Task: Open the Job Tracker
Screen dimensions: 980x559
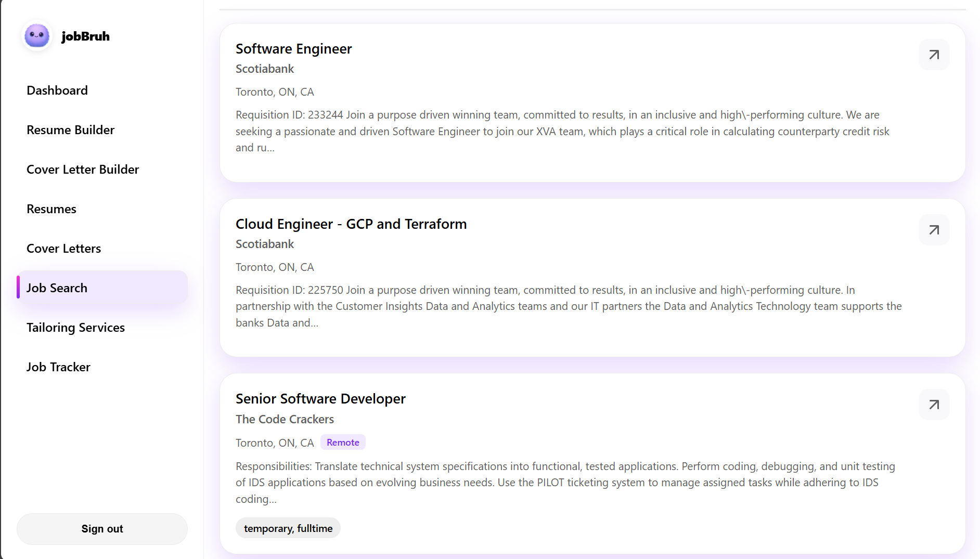Action: 58,367
